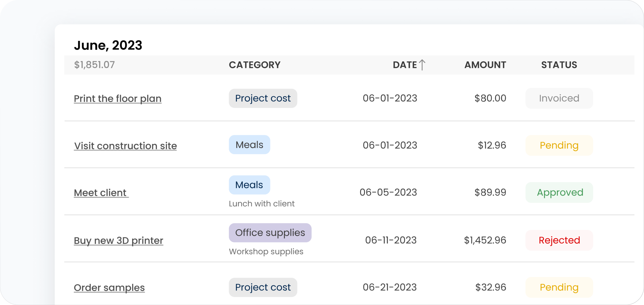
Task: Select Project cost tag for floor plan row
Action: (x=263, y=98)
